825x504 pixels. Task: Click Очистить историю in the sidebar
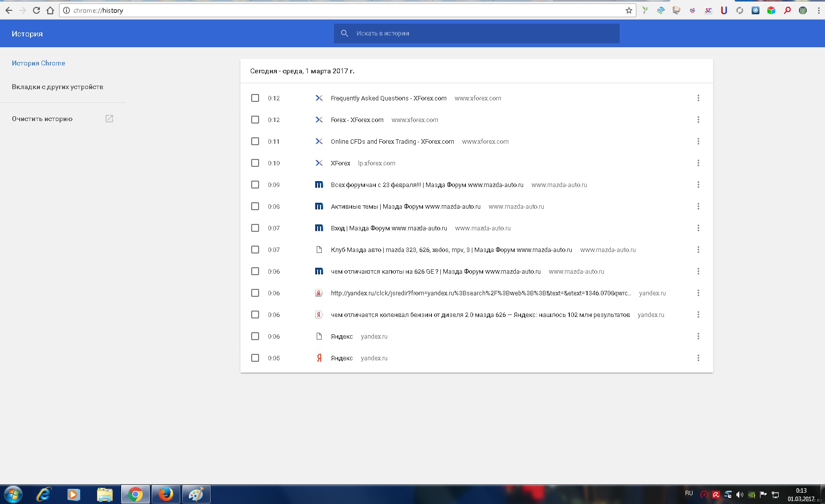point(42,119)
